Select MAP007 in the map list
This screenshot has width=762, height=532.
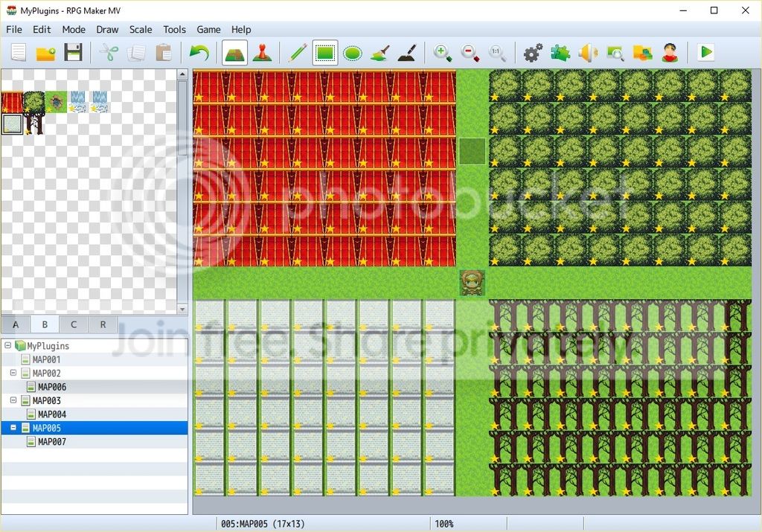point(52,442)
